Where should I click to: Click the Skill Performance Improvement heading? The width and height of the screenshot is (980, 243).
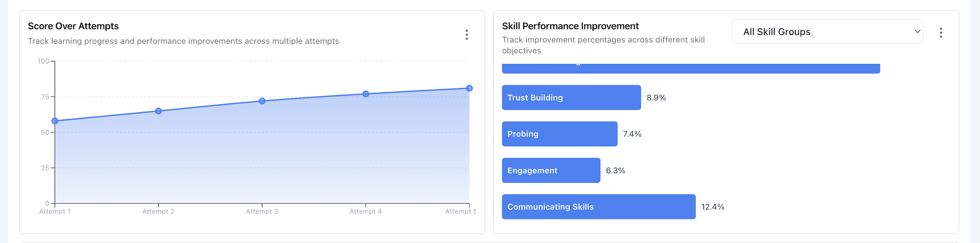tap(570, 26)
